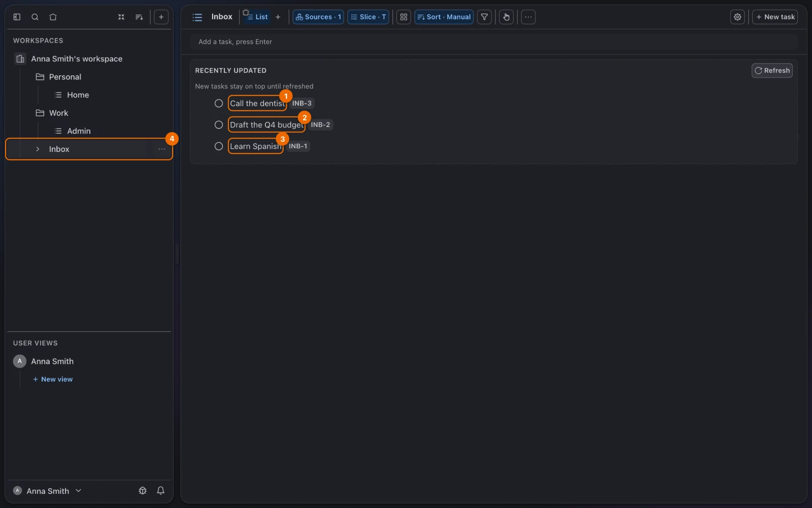The height and width of the screenshot is (508, 812).
Task: Open the Learn Spanish task title
Action: (x=255, y=146)
